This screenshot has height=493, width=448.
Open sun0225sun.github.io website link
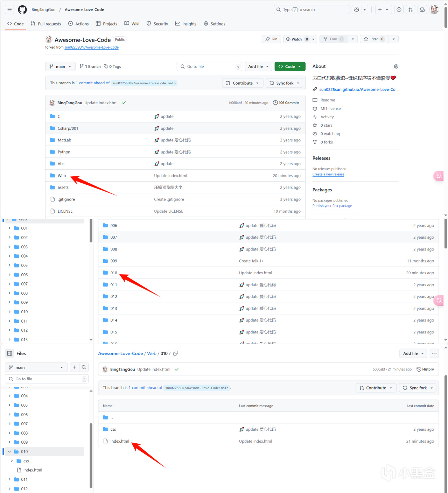coord(359,90)
